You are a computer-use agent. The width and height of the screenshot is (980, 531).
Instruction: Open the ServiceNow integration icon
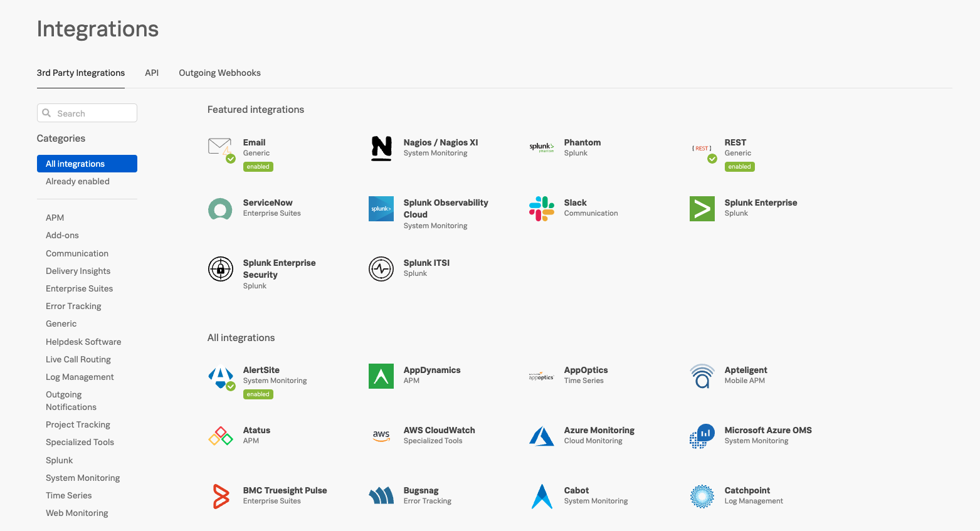(x=220, y=209)
